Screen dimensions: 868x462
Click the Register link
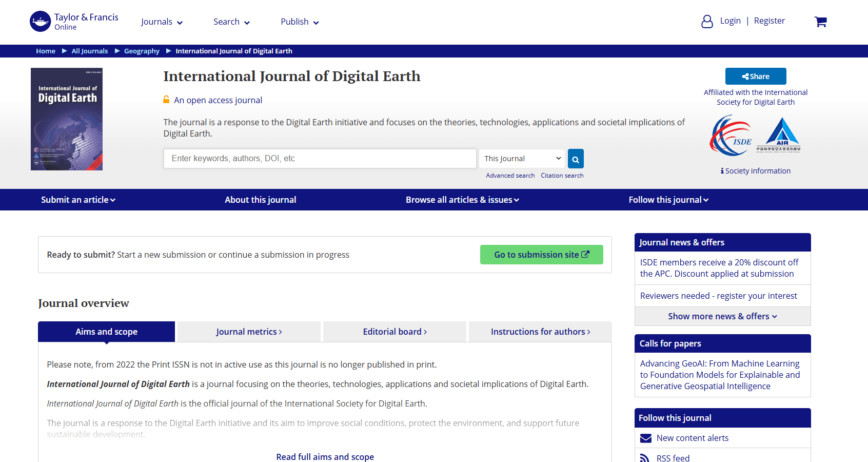click(770, 21)
